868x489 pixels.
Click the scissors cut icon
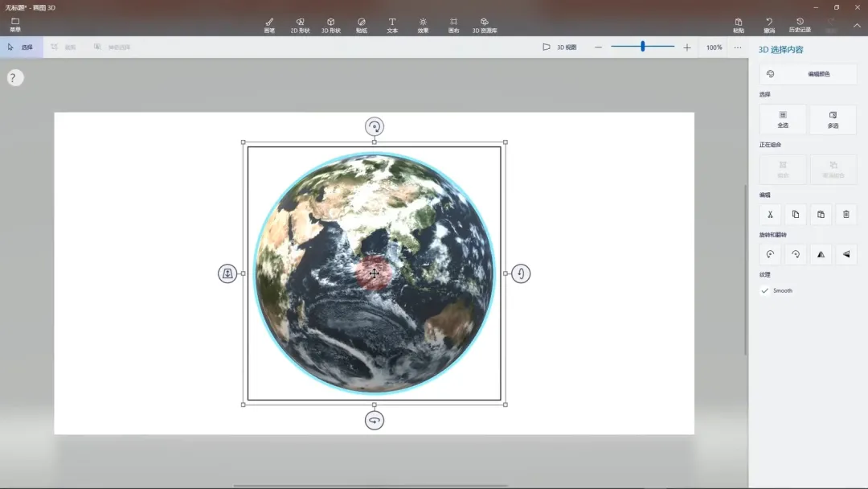point(770,214)
